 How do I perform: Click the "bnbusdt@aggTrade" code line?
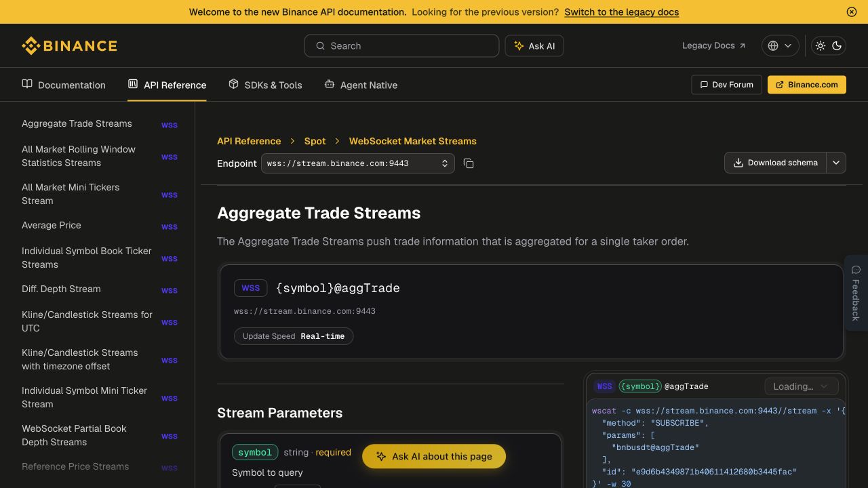pos(655,447)
